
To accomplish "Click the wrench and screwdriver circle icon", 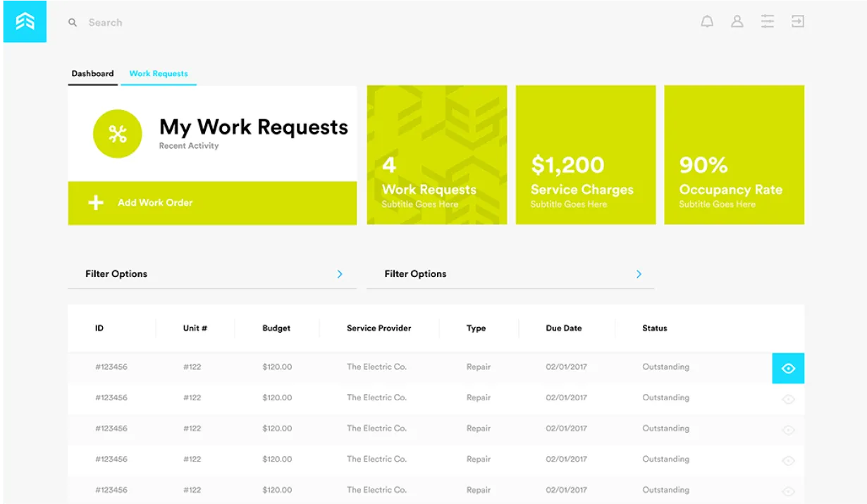I will pyautogui.click(x=118, y=134).
